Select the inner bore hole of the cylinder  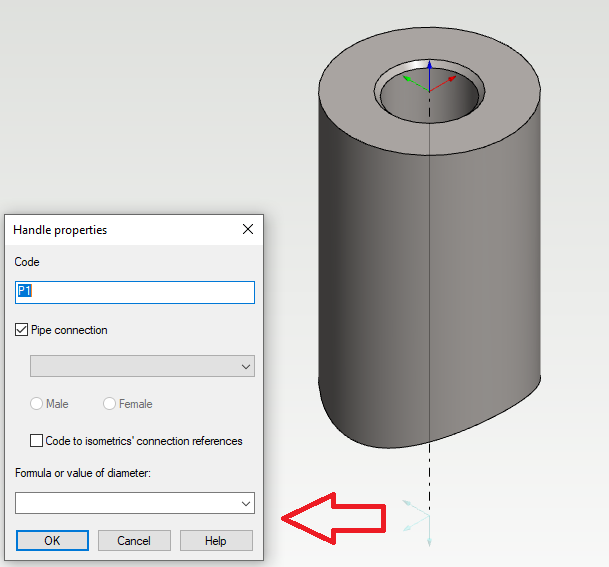(x=430, y=104)
